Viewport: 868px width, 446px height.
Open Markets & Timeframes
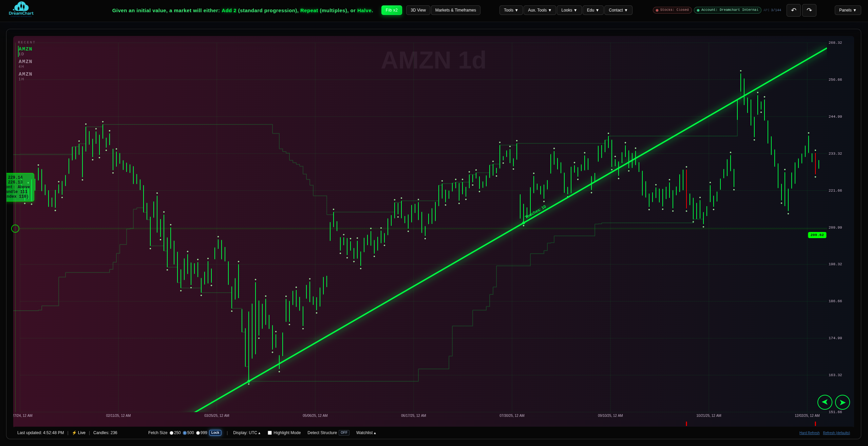[x=455, y=10]
